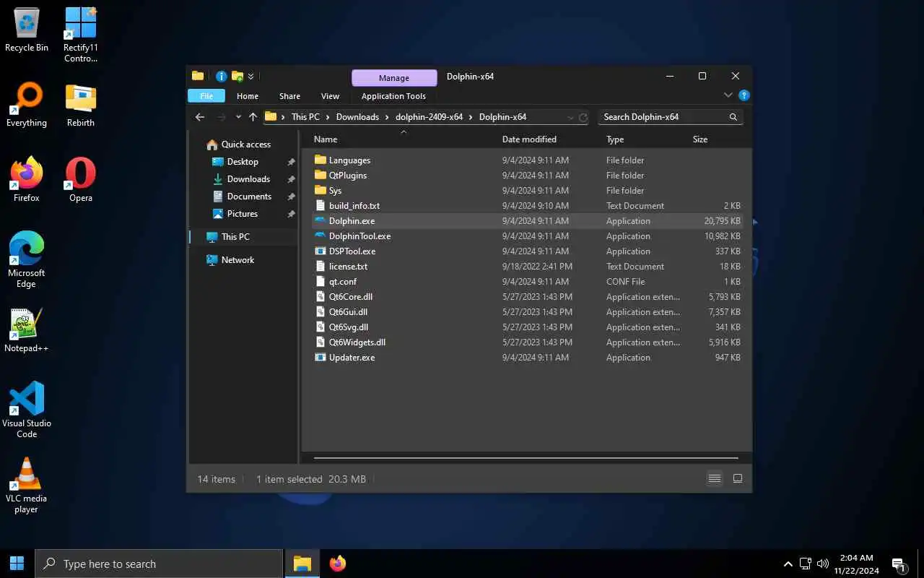Select the DolphinTool.exe application
Image resolution: width=924 pixels, height=578 pixels.
coord(359,236)
